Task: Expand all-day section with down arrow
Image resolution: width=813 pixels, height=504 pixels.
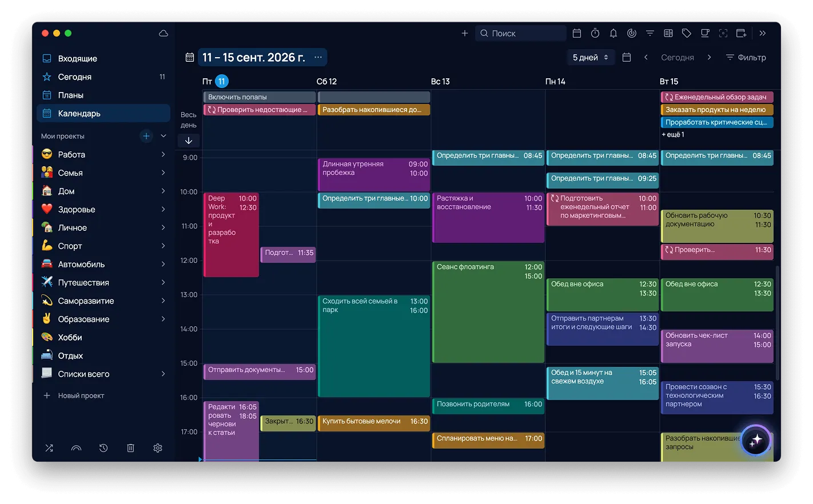Action: pos(189,141)
